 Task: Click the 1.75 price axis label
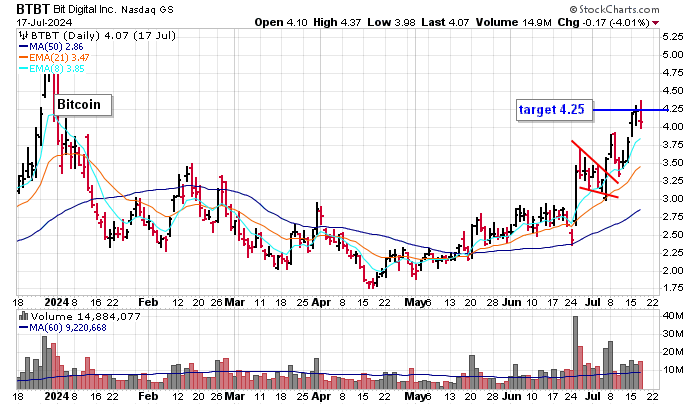[672, 288]
